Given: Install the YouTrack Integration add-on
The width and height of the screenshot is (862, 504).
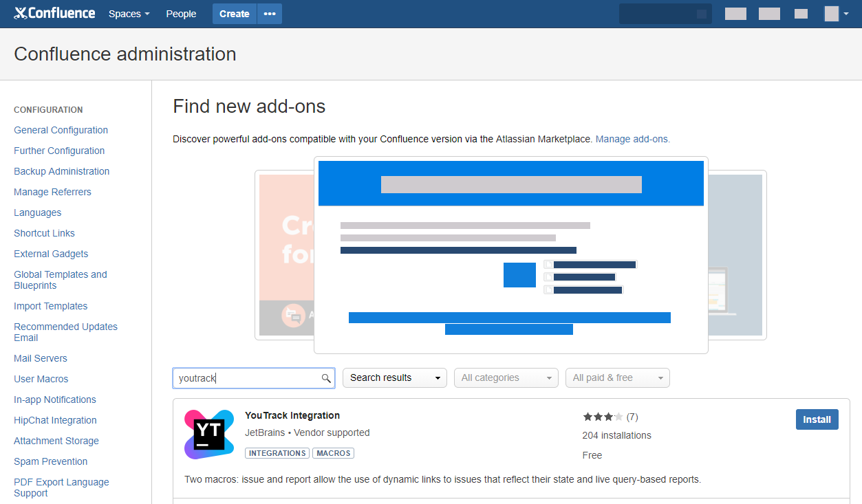Looking at the screenshot, I should (817, 419).
